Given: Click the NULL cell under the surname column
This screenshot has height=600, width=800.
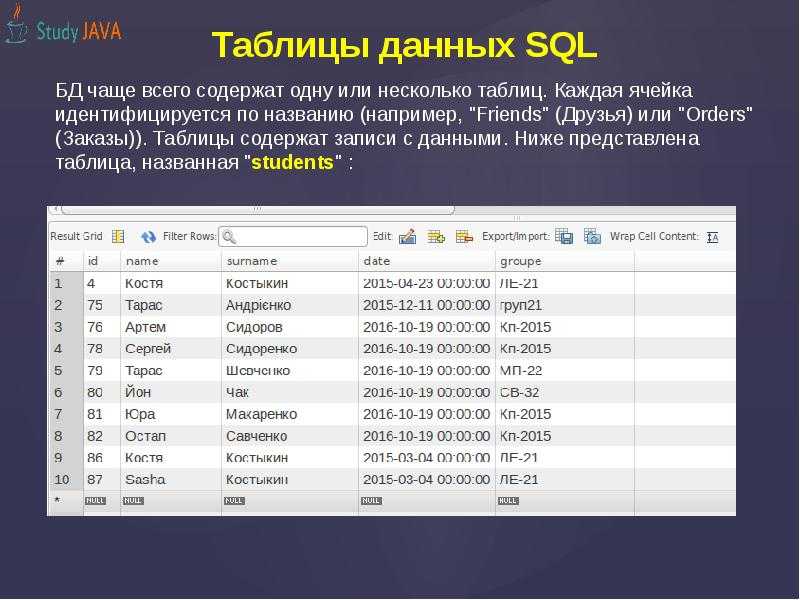Looking at the screenshot, I should [x=234, y=501].
